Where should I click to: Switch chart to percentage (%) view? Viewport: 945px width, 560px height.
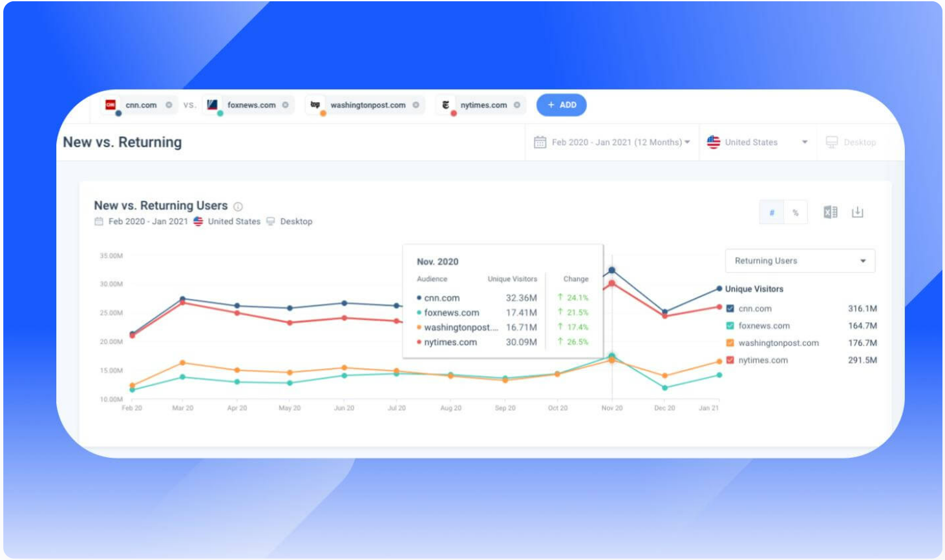pyautogui.click(x=796, y=213)
